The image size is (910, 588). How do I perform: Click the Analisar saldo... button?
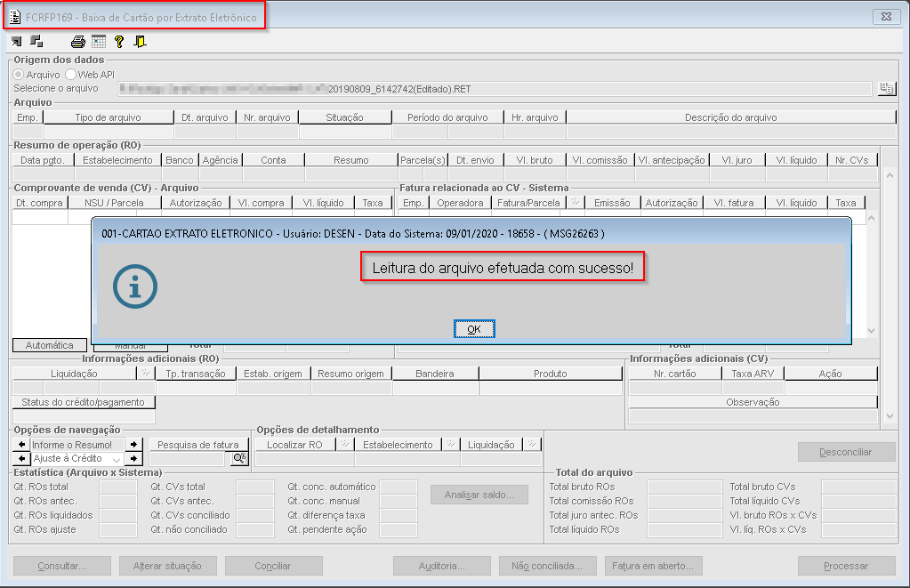[x=479, y=495]
